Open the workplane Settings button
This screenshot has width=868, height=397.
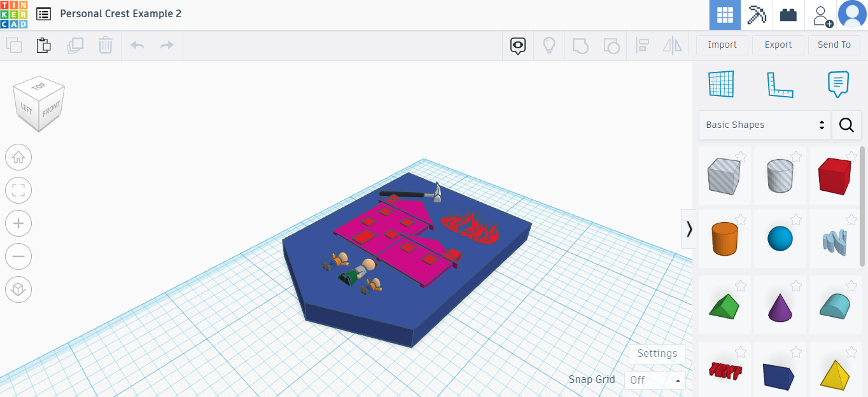pos(657,354)
